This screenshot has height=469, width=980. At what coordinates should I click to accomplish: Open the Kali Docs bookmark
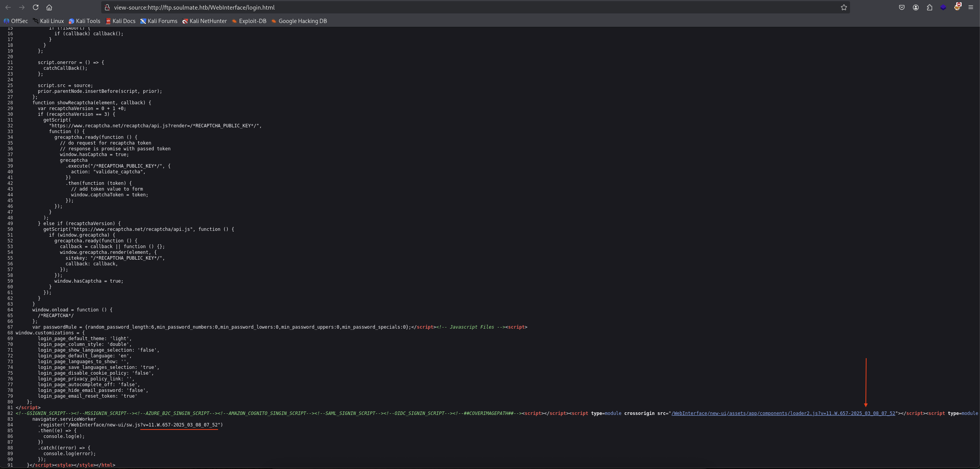120,21
